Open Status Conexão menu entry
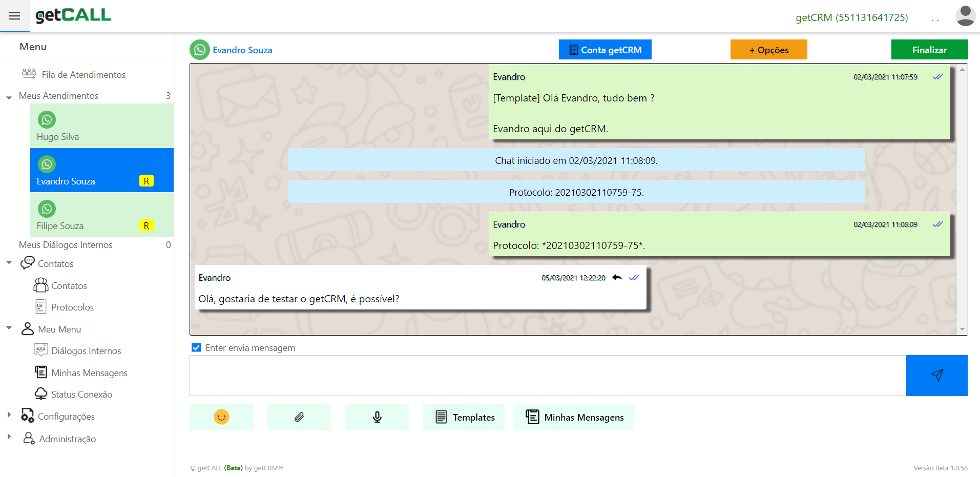The height and width of the screenshot is (477, 980). [81, 394]
